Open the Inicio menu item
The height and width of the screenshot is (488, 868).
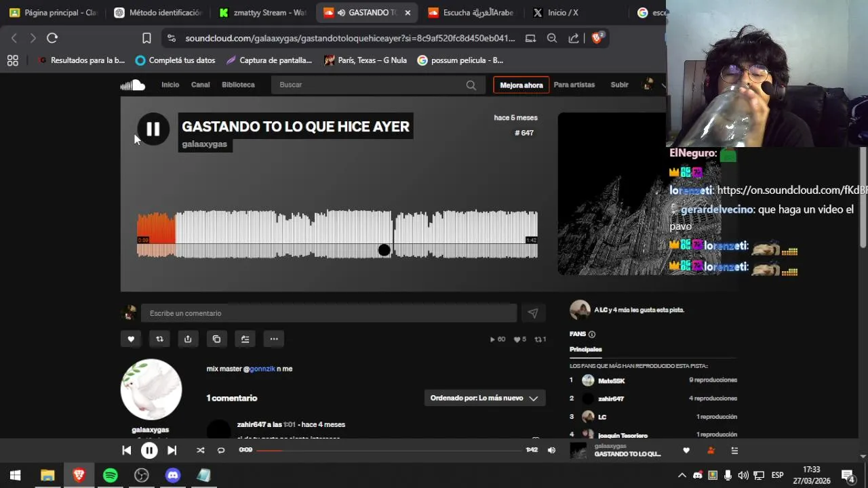(170, 85)
